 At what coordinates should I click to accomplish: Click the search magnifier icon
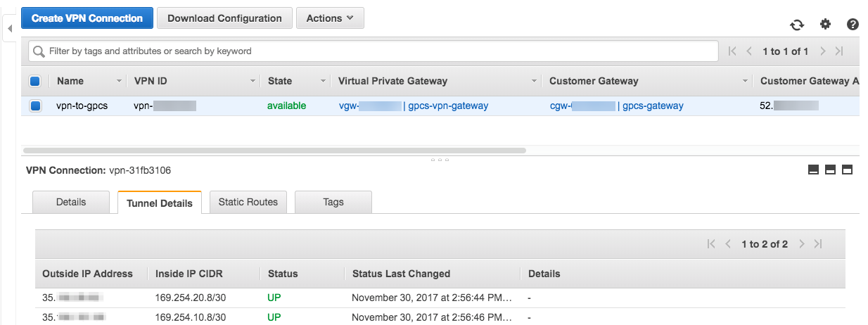pyautogui.click(x=38, y=51)
